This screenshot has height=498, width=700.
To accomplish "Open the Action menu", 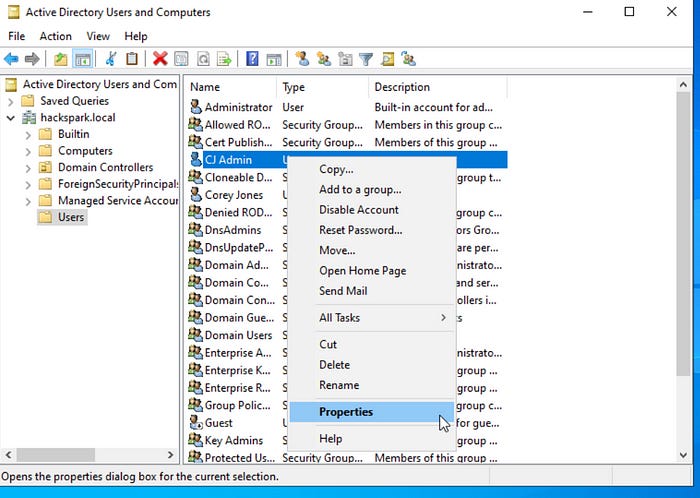I will point(55,36).
